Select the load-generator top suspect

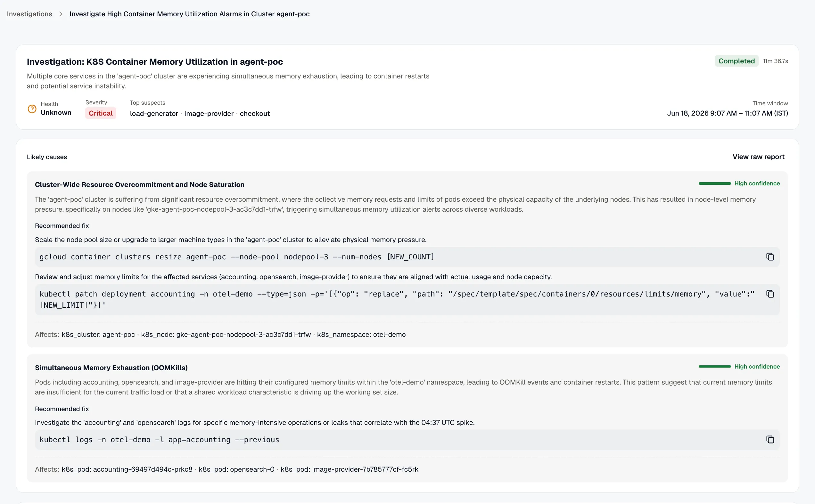coord(154,113)
